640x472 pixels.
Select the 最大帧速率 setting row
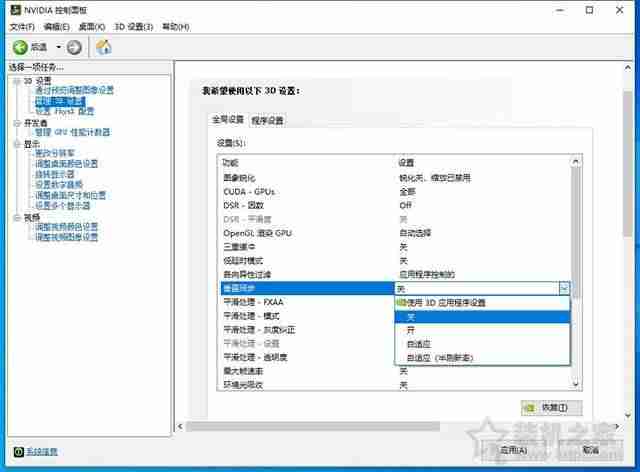(395, 371)
